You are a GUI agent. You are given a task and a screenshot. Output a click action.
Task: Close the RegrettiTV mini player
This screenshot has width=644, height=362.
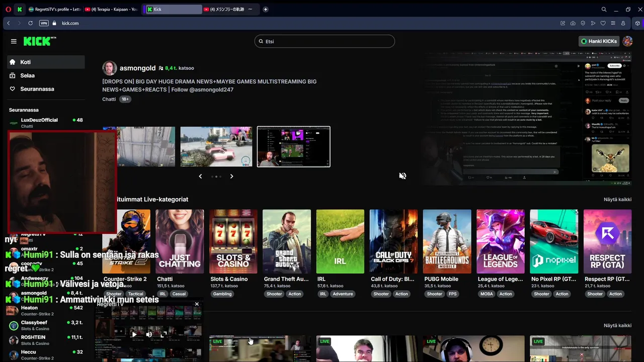(197, 304)
